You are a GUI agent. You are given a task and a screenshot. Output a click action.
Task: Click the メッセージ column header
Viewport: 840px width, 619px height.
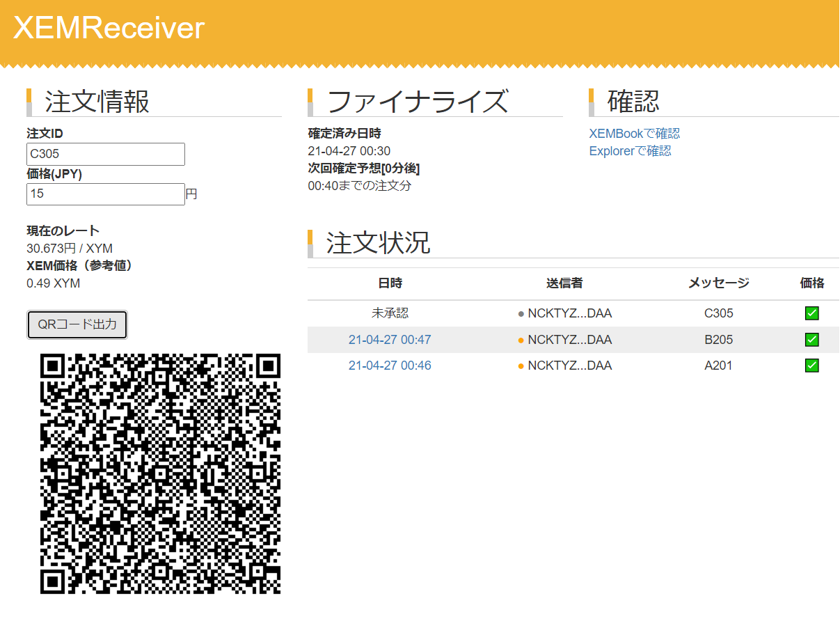click(x=719, y=283)
